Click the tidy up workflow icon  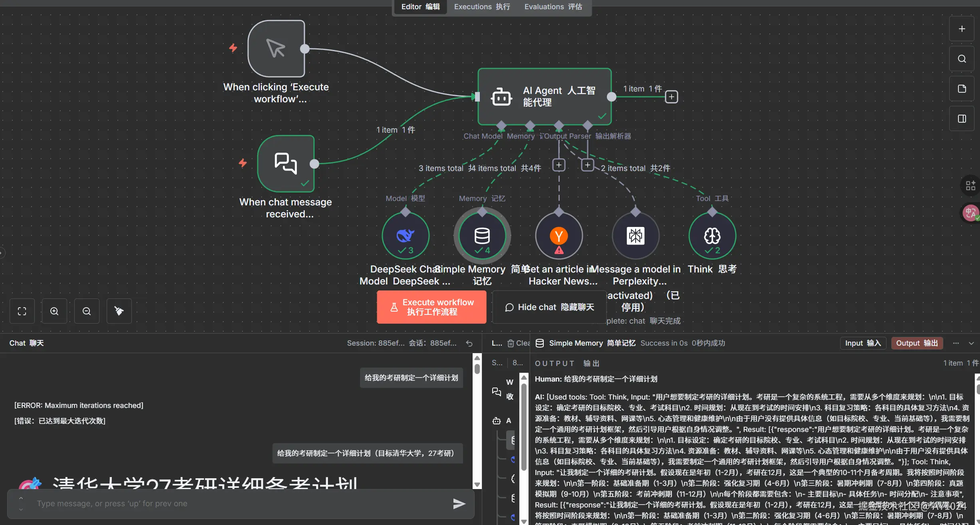pos(119,311)
